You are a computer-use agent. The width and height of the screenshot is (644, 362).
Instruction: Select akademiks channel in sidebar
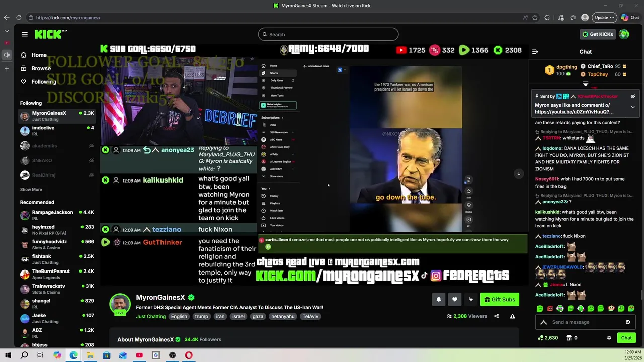(x=57, y=146)
